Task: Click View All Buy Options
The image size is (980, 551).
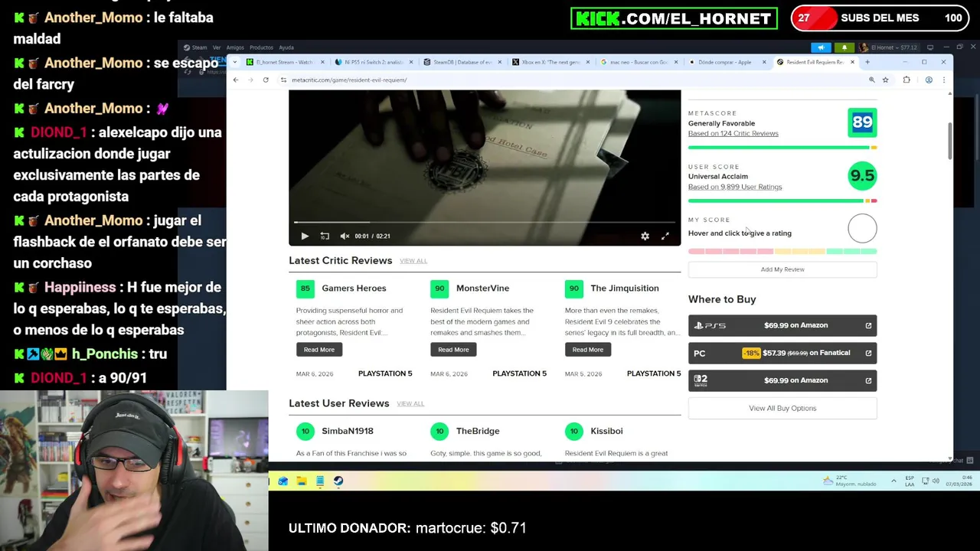Action: [x=782, y=408]
